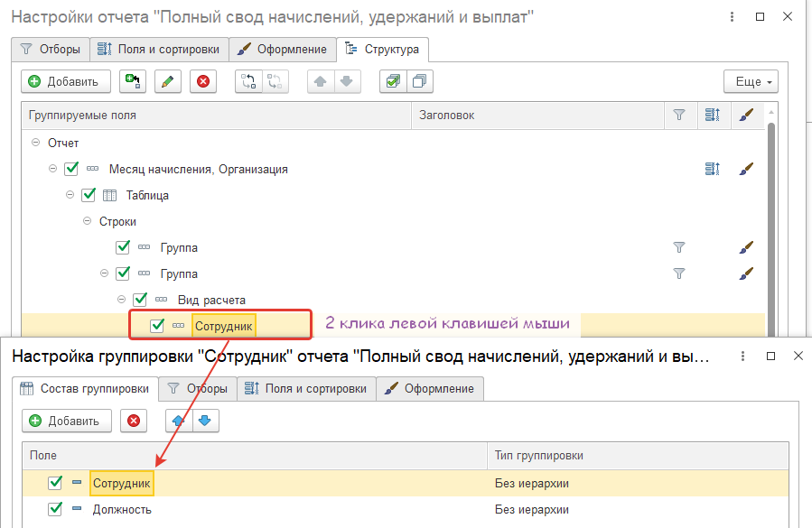Click the add nested grouping icon beside Добавить
Image resolution: width=812 pixels, height=528 pixels.
tap(133, 81)
